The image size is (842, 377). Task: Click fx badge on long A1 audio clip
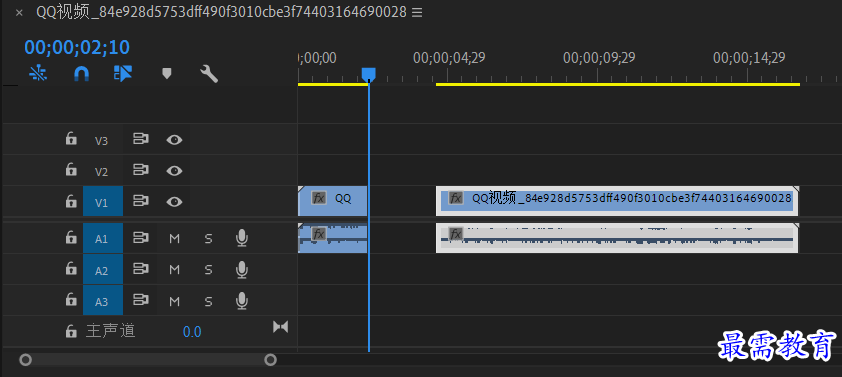click(x=456, y=234)
